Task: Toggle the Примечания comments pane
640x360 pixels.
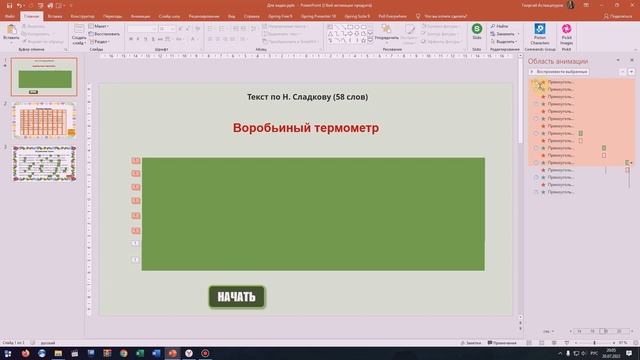Action: (x=502, y=343)
